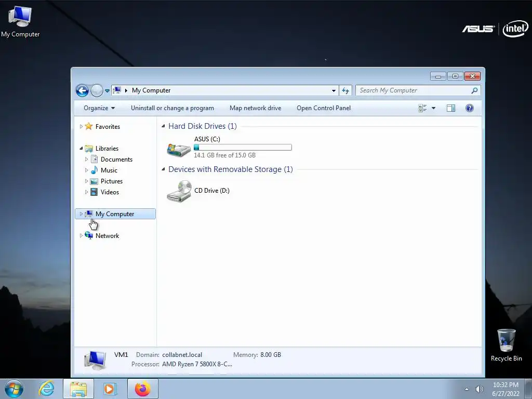Expand the Favorites tree node
This screenshot has width=532, height=399.
point(81,127)
